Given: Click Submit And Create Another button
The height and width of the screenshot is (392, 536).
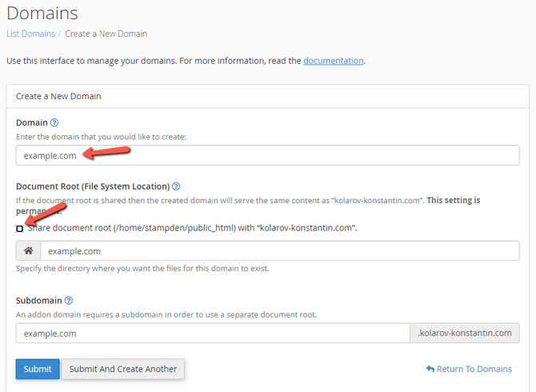Looking at the screenshot, I should click(x=123, y=369).
